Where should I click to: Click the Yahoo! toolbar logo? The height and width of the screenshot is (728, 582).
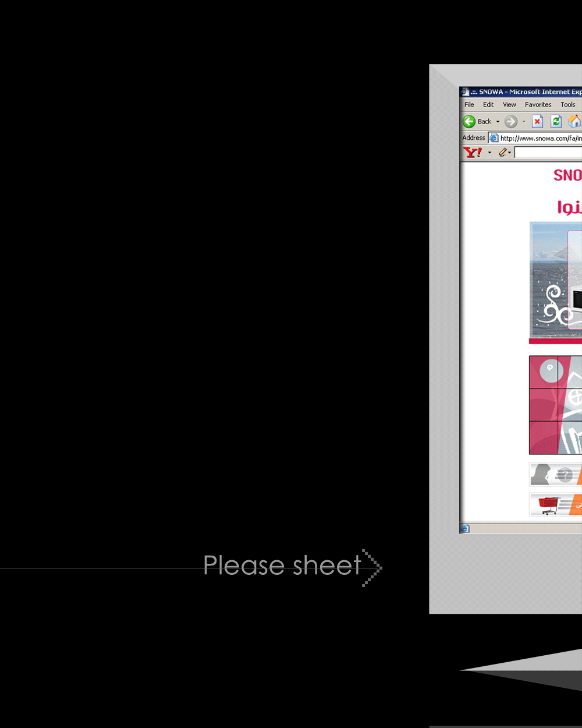tap(473, 153)
